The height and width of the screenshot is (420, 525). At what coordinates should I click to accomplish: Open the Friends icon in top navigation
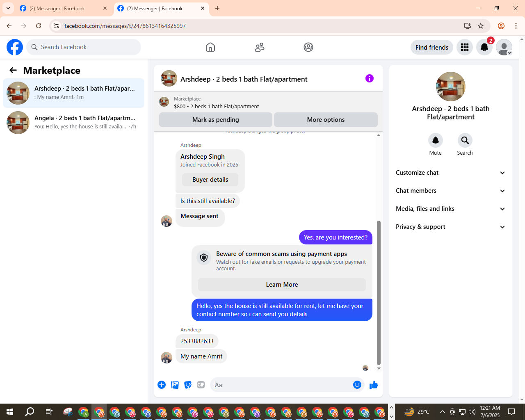(x=260, y=47)
